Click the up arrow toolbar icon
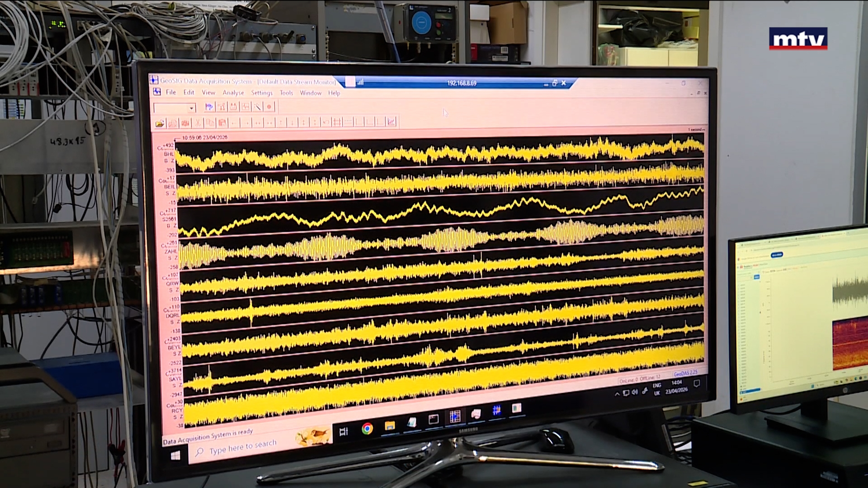The height and width of the screenshot is (488, 868). point(281,122)
